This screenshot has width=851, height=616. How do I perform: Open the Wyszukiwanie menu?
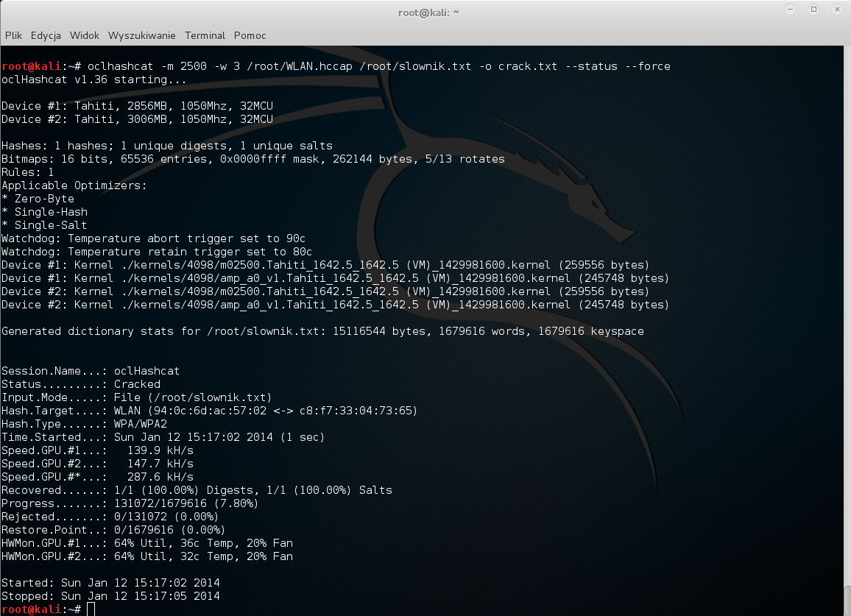(141, 35)
